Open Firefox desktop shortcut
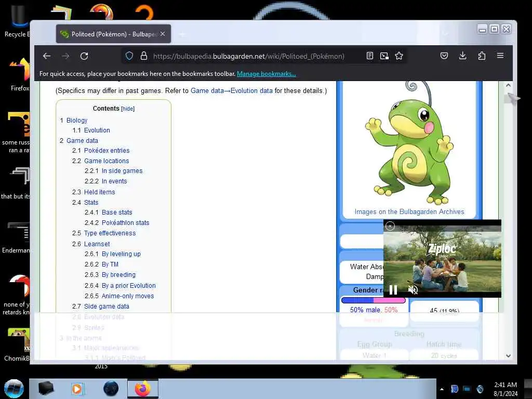Image resolution: width=532 pixels, height=399 pixels. click(x=20, y=75)
